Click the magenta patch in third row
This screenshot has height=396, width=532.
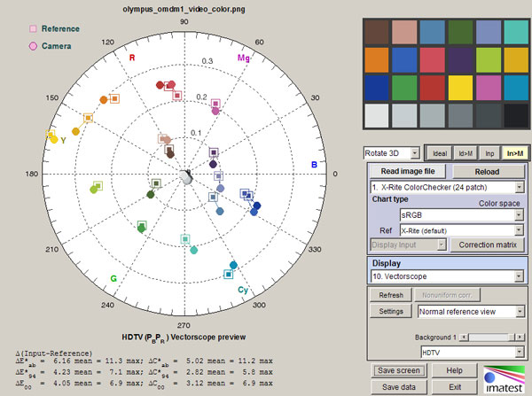[x=489, y=88]
